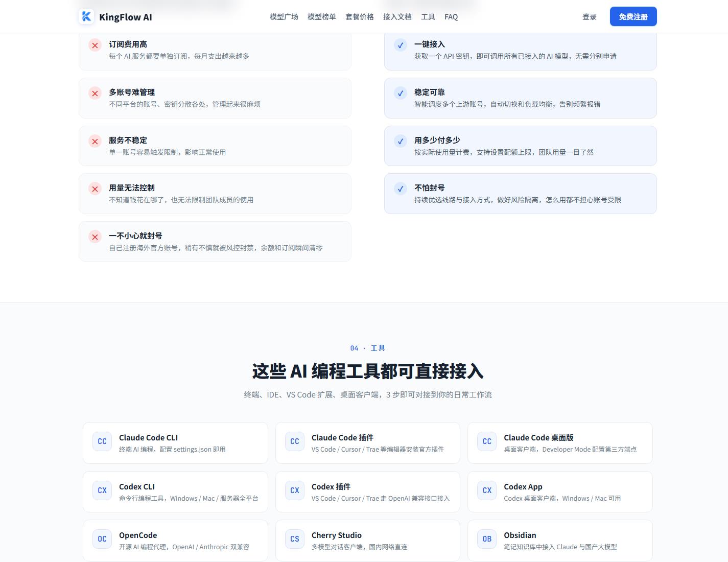Click the title 这些 AI 编程工具都可直接接入

pyautogui.click(x=368, y=371)
